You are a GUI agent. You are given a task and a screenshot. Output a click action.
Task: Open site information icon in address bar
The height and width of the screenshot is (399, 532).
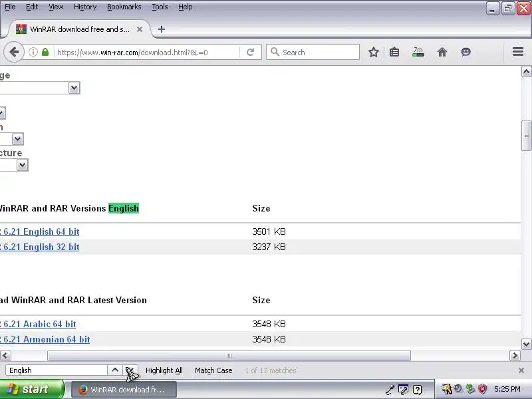[x=33, y=53]
